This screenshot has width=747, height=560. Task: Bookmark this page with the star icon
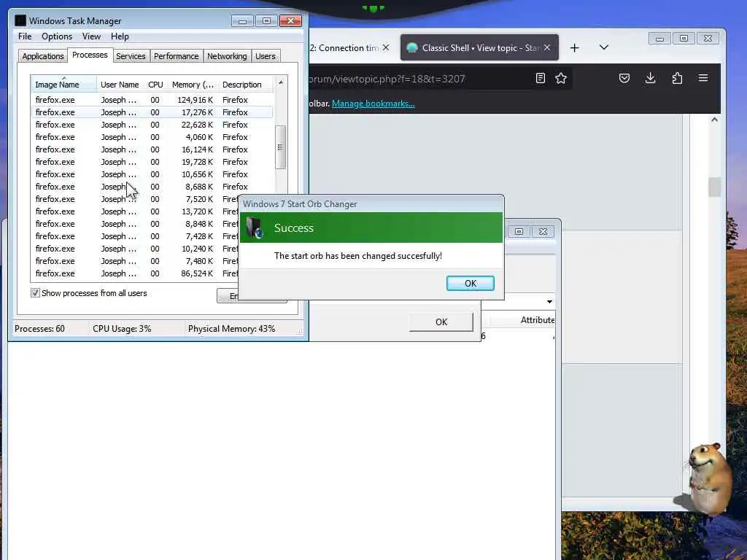click(x=561, y=78)
